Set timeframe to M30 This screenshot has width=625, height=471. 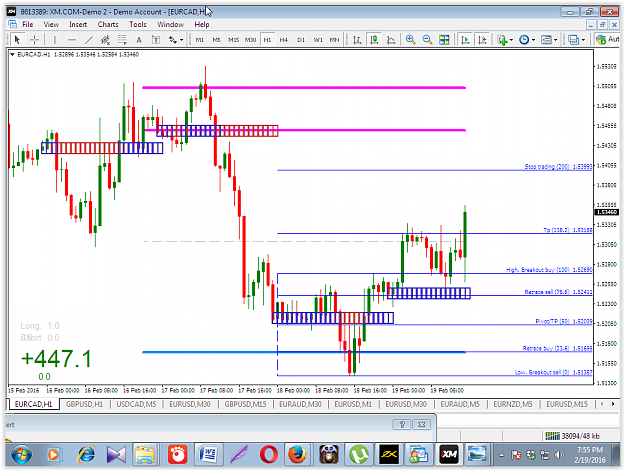click(250, 39)
